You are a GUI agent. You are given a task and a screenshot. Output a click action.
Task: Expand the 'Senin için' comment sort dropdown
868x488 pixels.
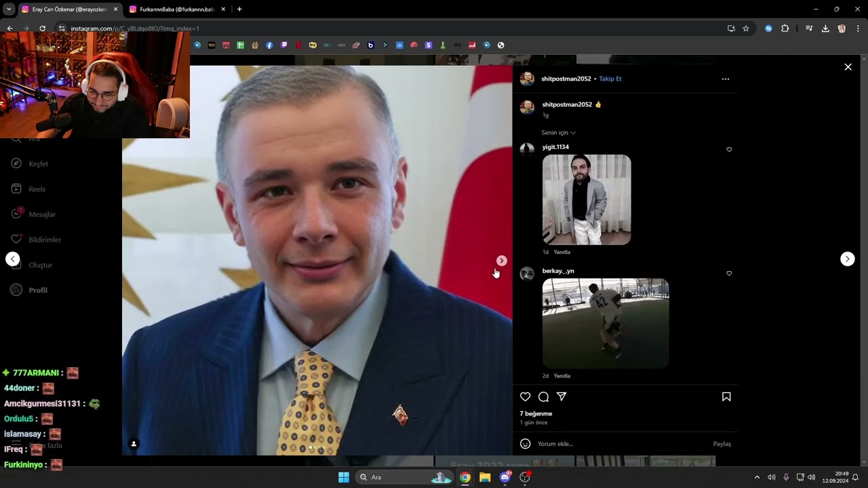[558, 133]
